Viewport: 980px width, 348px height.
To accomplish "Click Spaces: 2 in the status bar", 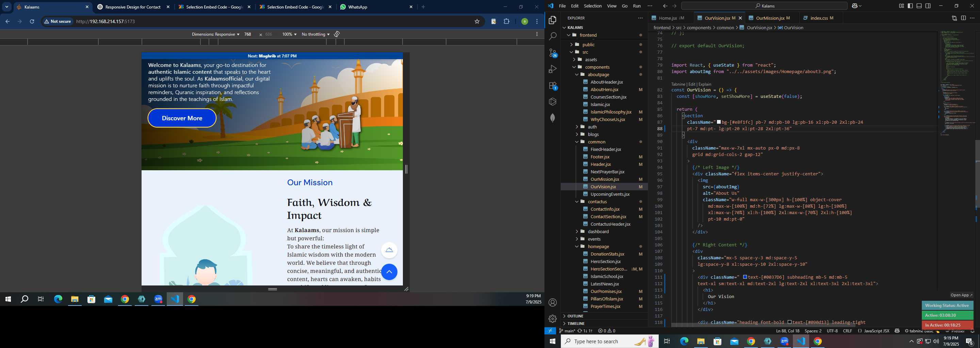I will click(813, 331).
